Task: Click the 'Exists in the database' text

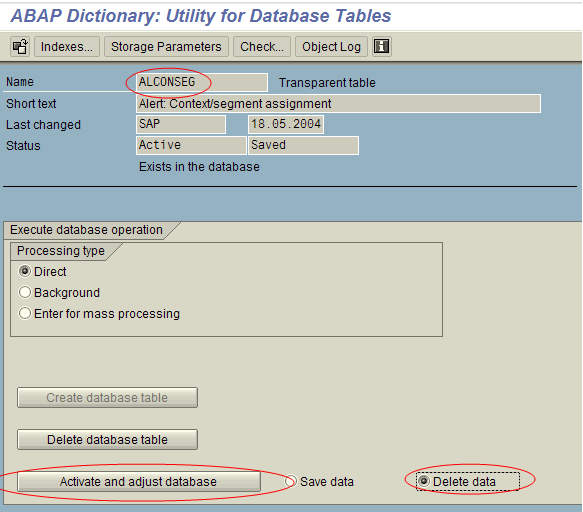Action: pos(199,167)
